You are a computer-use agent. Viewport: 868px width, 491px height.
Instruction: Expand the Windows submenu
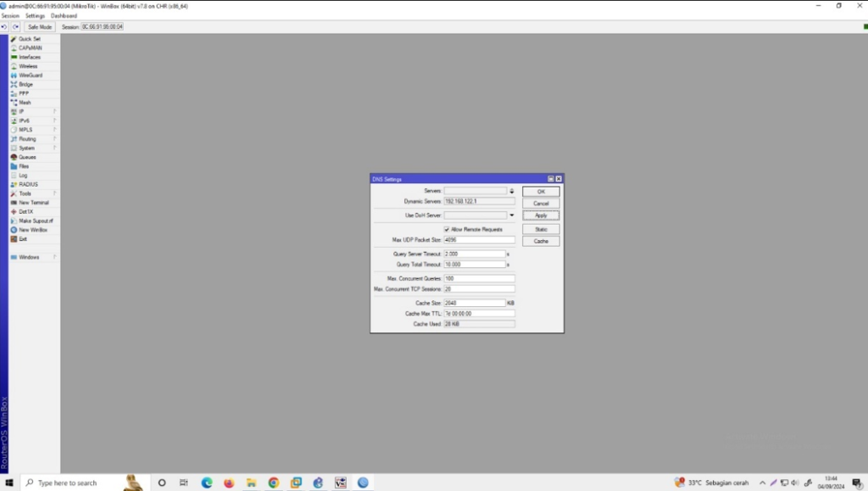pos(34,258)
